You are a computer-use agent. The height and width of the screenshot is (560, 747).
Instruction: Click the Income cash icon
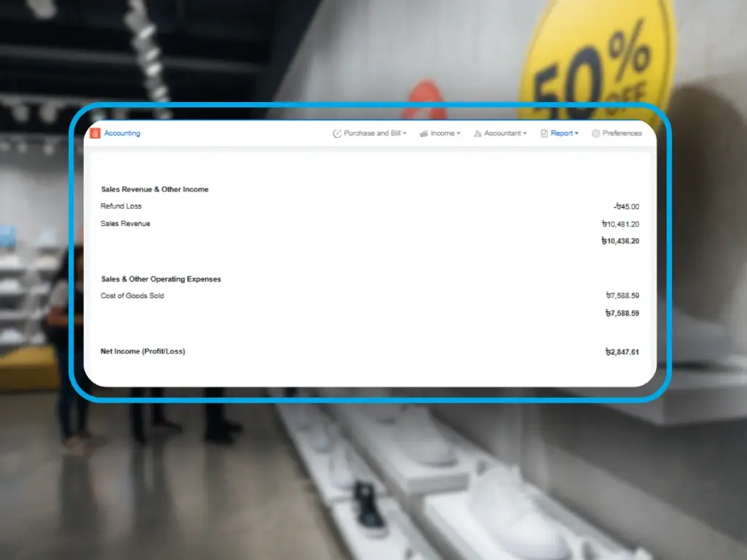[x=424, y=134]
